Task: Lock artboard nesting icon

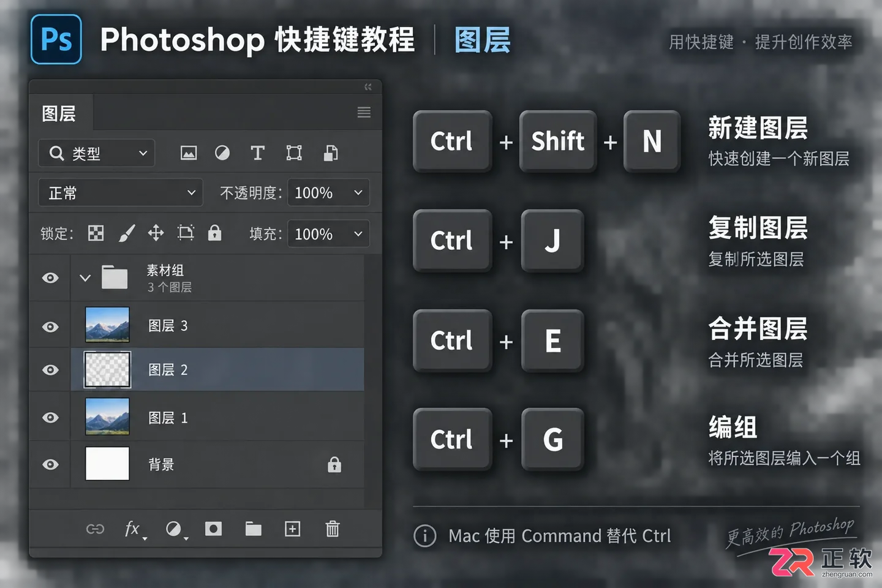Action: [x=186, y=233]
